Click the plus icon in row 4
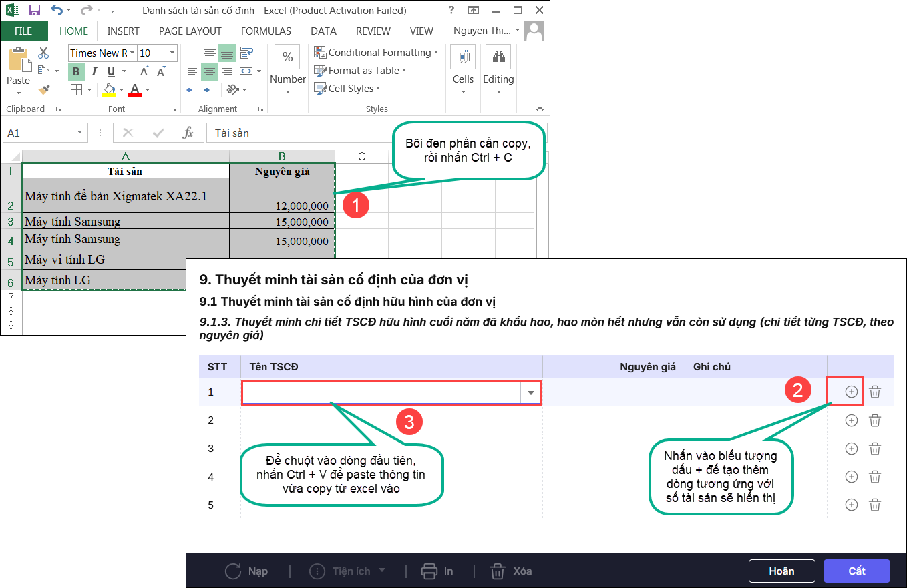Viewport: 907px width, 588px height. tap(851, 477)
